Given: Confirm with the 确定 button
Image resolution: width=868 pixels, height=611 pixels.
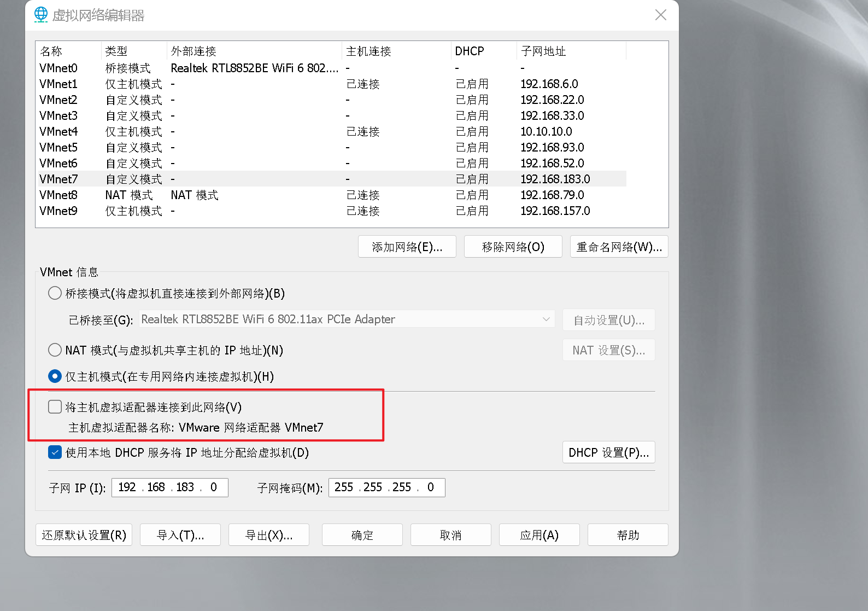Looking at the screenshot, I should 362,534.
